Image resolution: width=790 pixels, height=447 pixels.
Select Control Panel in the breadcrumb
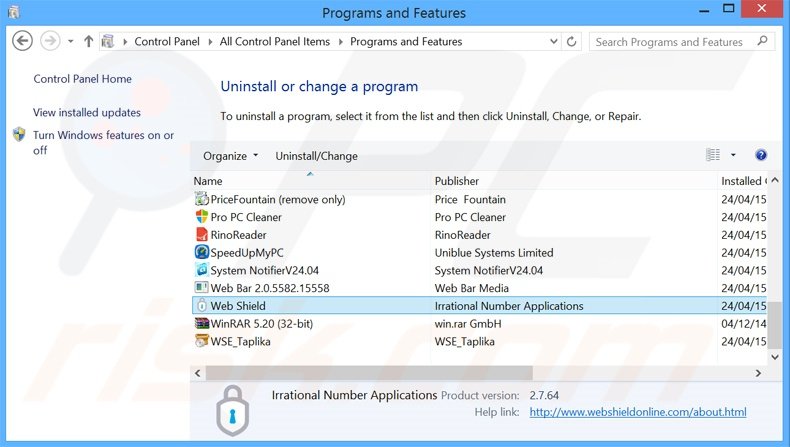167,42
